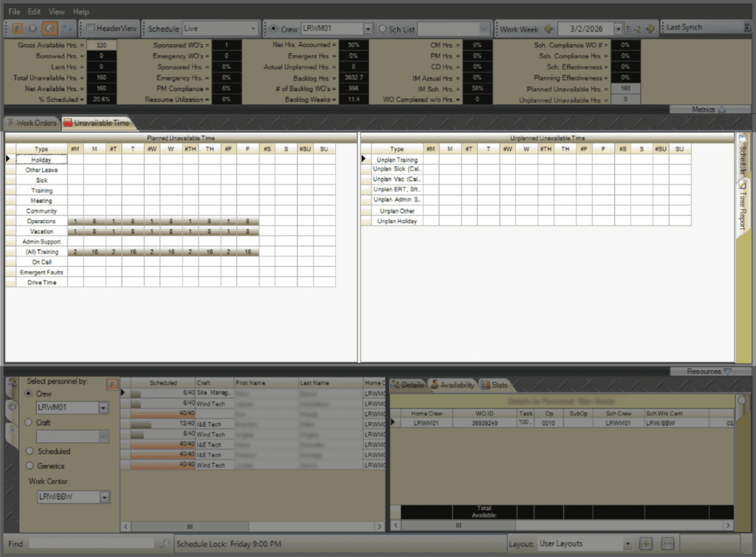Select the Sch List radio button
This screenshot has height=557, width=756.
click(x=383, y=29)
